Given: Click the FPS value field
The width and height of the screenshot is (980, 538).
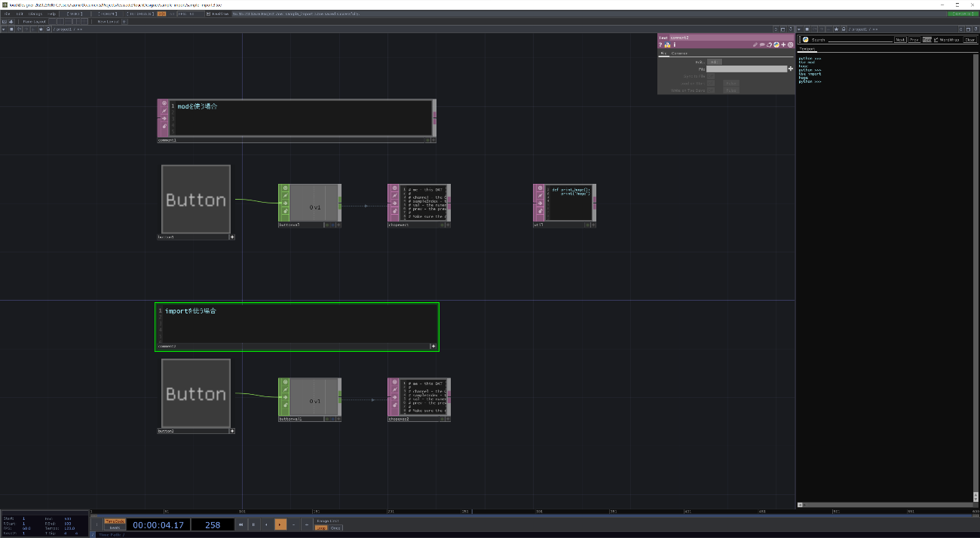Looking at the screenshot, I should coord(191,14).
